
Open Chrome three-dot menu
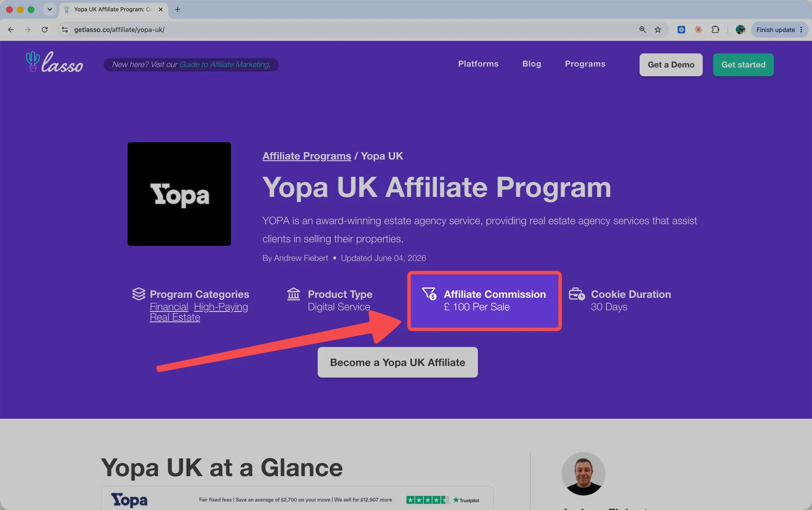tap(801, 29)
